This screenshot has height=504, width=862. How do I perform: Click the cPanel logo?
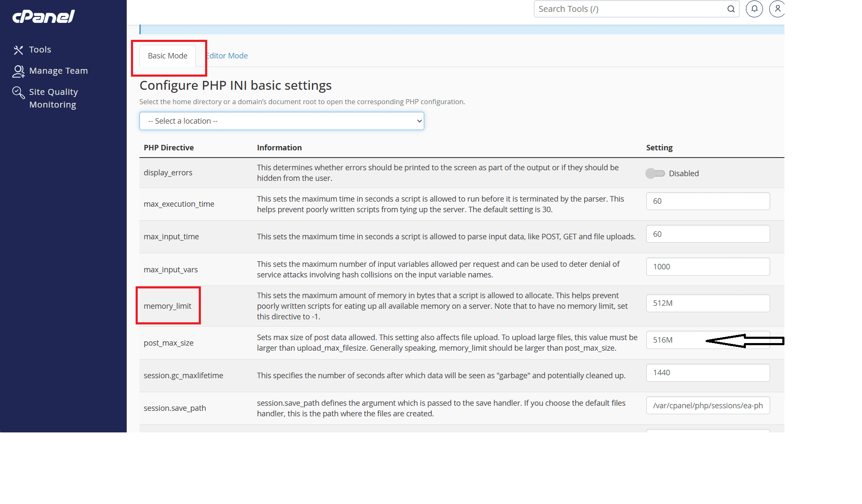pos(43,17)
